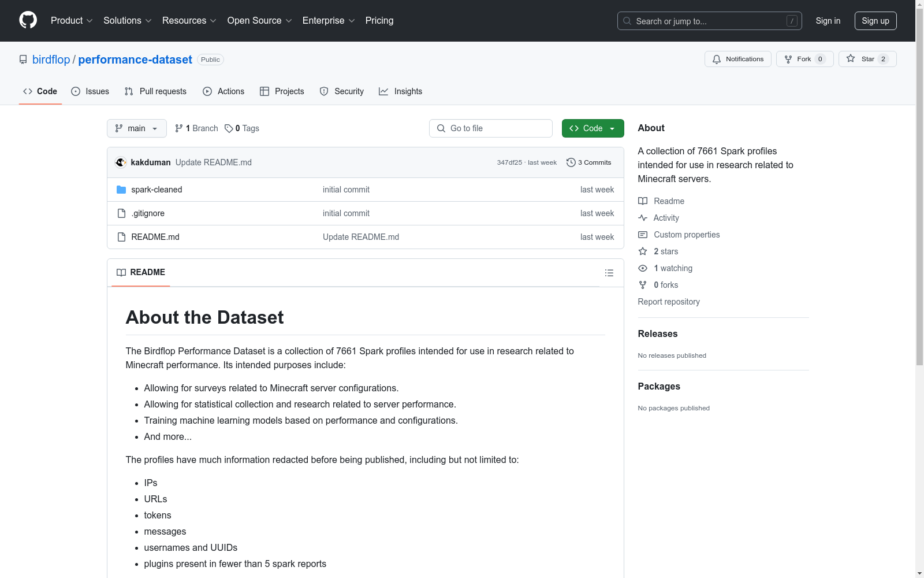This screenshot has height=578, width=924.
Task: Focus the Search or jump to field
Action: click(x=709, y=21)
